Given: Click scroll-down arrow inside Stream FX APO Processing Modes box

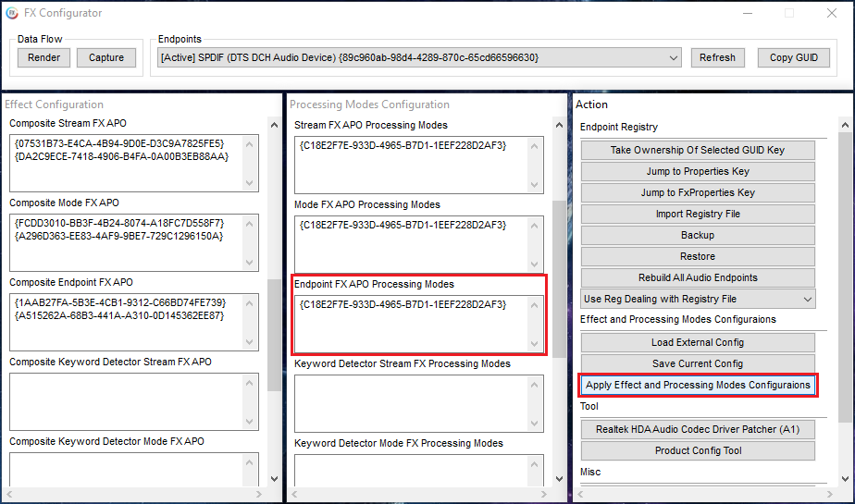Looking at the screenshot, I should [x=535, y=185].
